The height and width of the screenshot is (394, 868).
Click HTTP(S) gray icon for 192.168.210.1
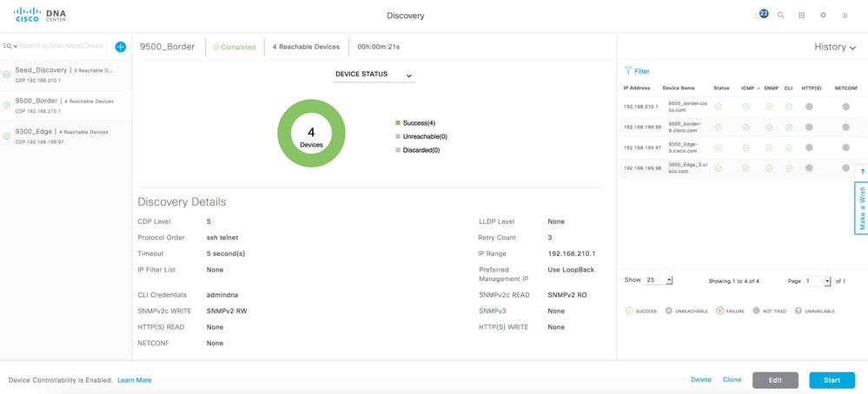coord(809,107)
